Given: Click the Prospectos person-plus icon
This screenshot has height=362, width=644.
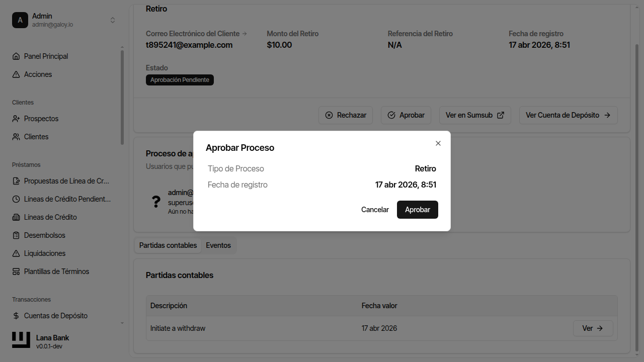Looking at the screenshot, I should pos(16,119).
